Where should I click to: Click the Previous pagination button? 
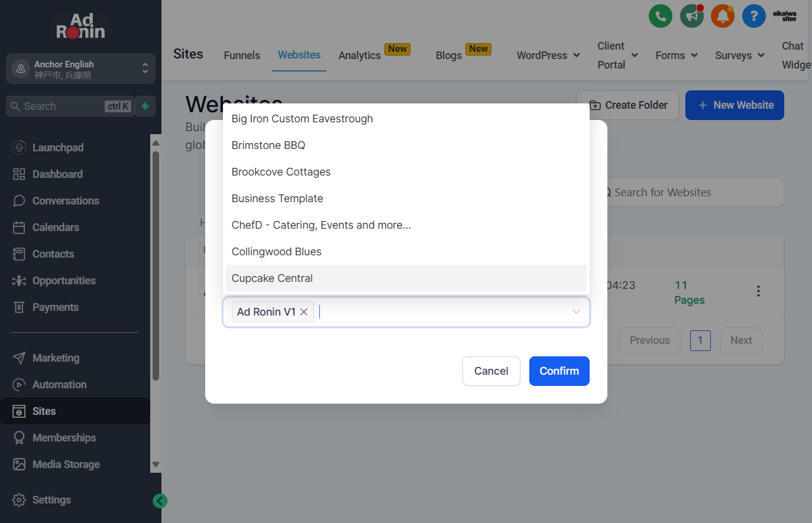[650, 340]
